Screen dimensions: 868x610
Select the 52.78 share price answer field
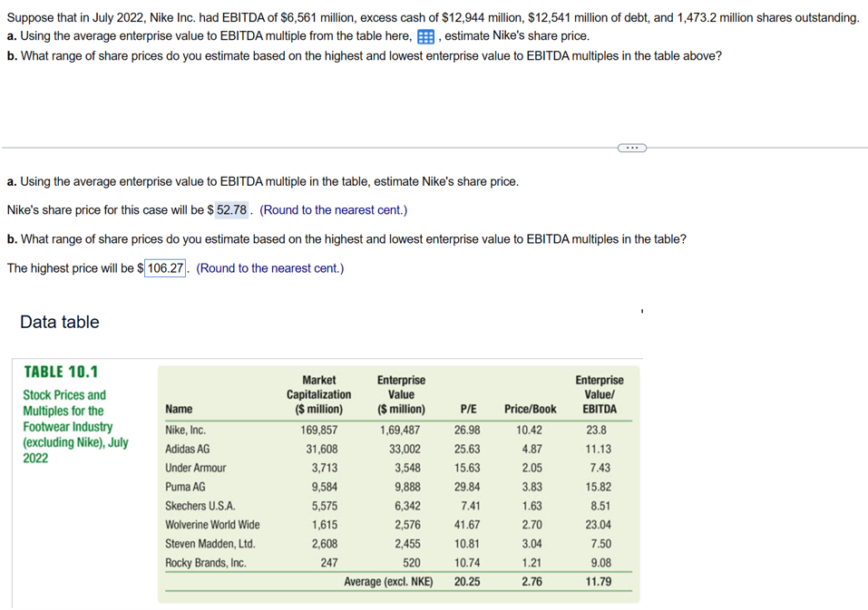(x=231, y=210)
